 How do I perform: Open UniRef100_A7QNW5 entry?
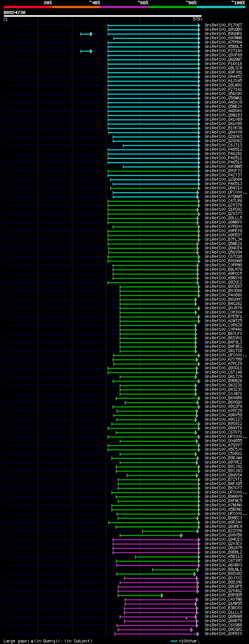(223, 197)
